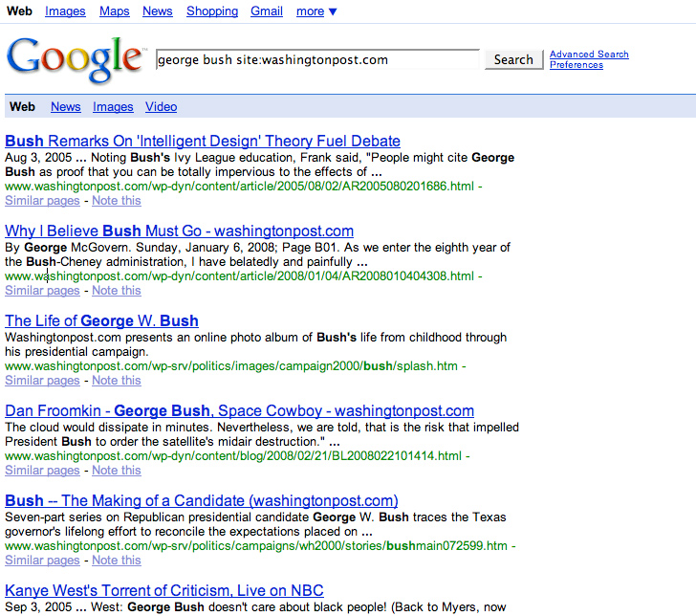Click the AR2008010404308.html green URL
The image size is (696, 616).
(240, 276)
